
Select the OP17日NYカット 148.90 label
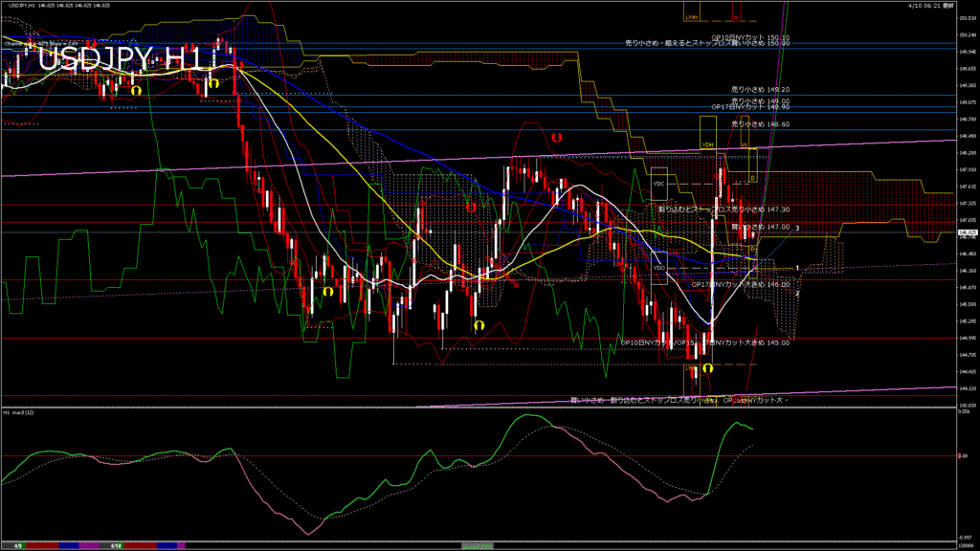pos(750,107)
